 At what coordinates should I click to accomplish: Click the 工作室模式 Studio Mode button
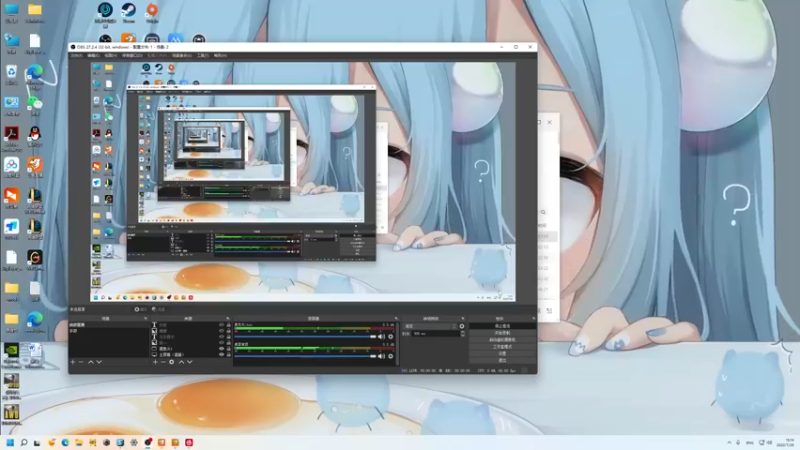pos(503,346)
